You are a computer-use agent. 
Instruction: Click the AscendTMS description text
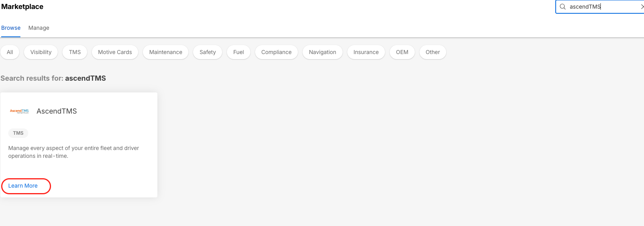pos(74,152)
